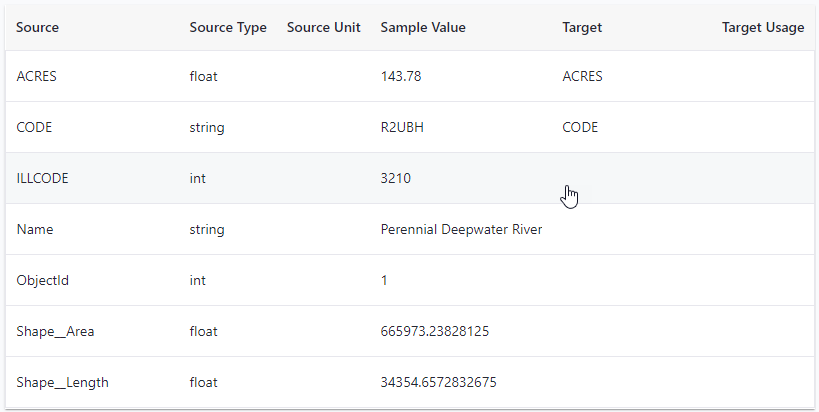Screen dimensions: 819x412
Task: Open the ACRES target cell
Action: [583, 77]
